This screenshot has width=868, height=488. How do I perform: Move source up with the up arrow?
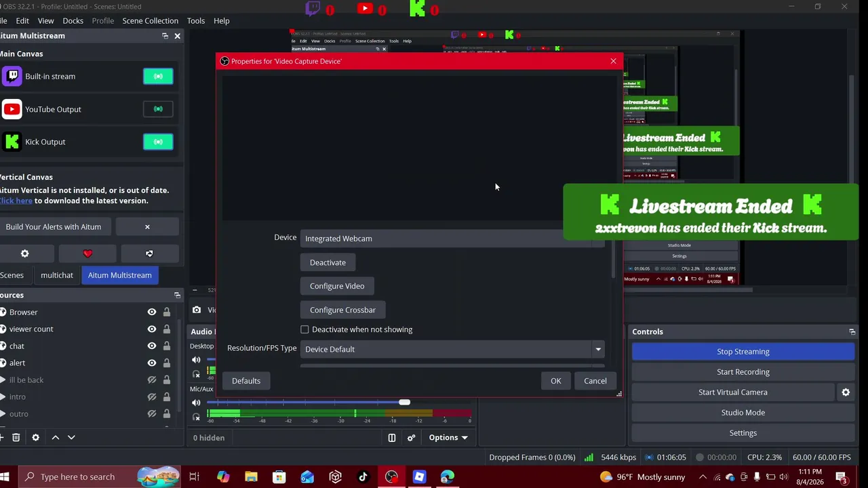tap(56, 438)
